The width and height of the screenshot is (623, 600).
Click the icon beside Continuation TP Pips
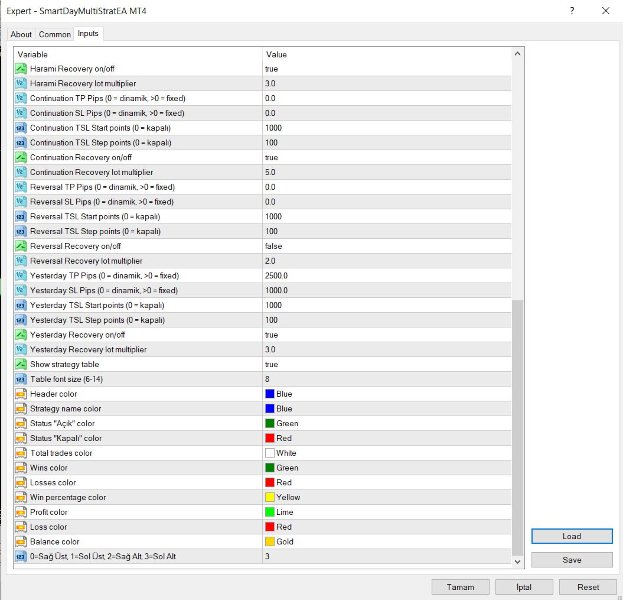click(21, 98)
